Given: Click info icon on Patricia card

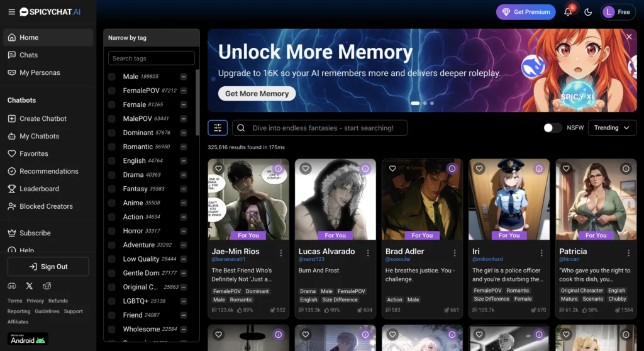Looking at the screenshot, I should pyautogui.click(x=625, y=169).
